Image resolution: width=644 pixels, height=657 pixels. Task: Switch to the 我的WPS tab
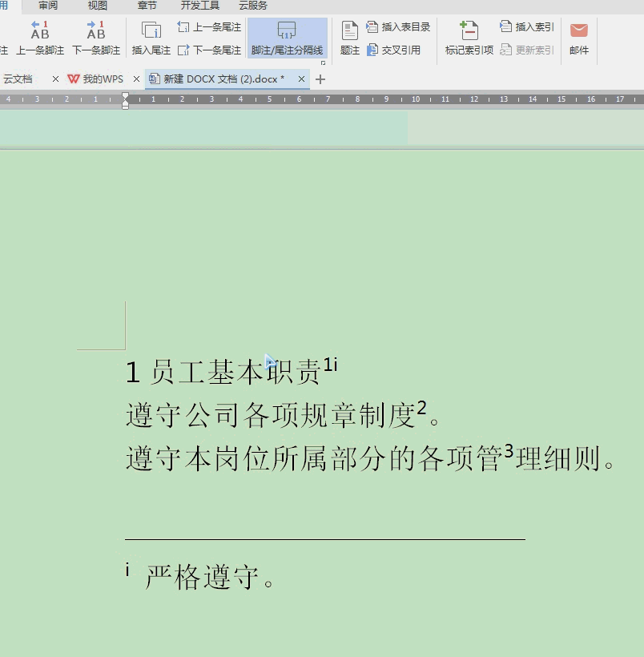coord(95,79)
